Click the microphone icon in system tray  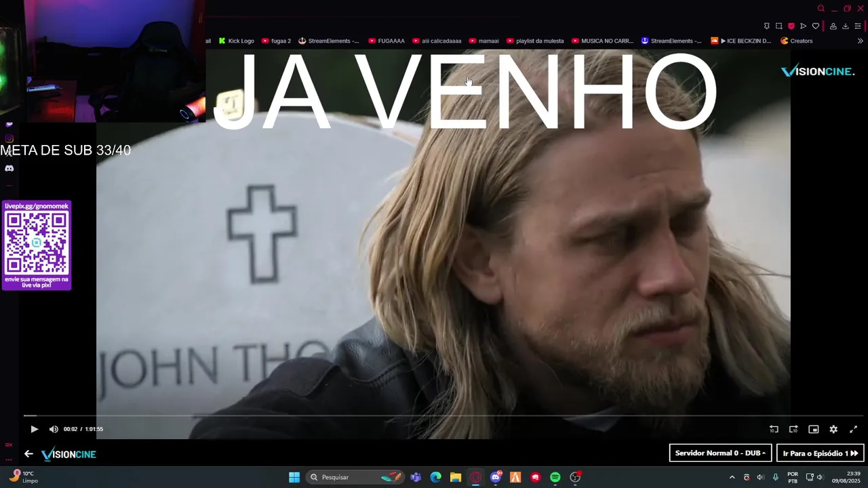coord(775,477)
